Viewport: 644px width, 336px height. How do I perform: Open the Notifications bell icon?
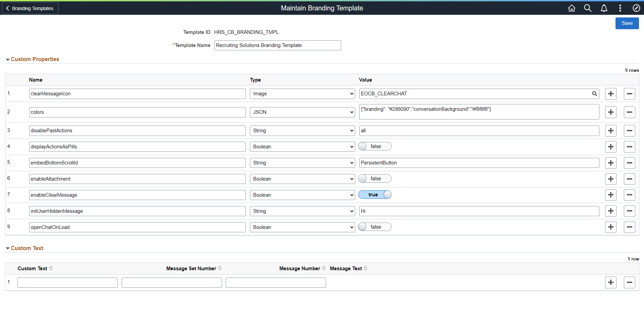pos(604,8)
